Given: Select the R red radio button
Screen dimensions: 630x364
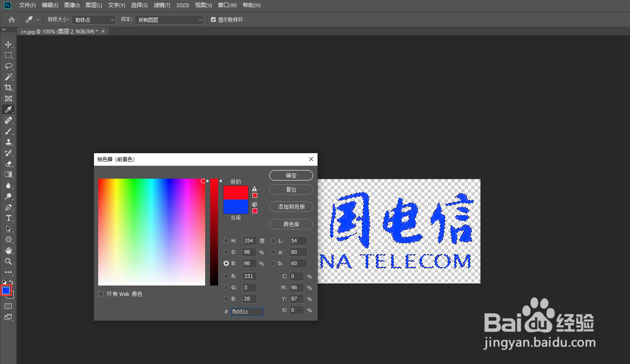Looking at the screenshot, I should 226,276.
